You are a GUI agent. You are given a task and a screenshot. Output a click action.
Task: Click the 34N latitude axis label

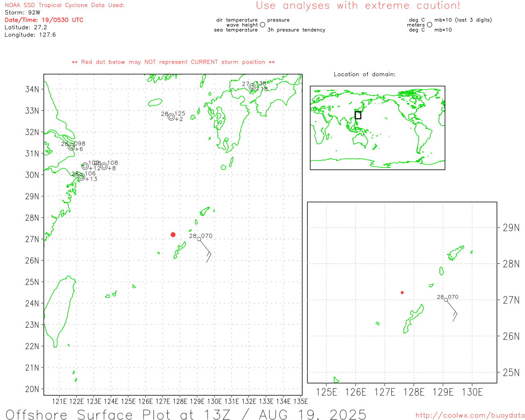(x=32, y=89)
